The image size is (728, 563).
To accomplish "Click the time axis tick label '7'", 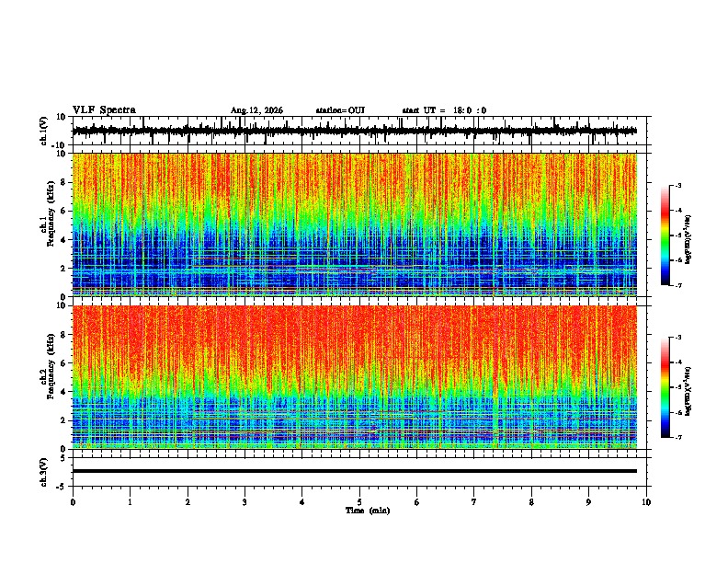I will [x=474, y=502].
